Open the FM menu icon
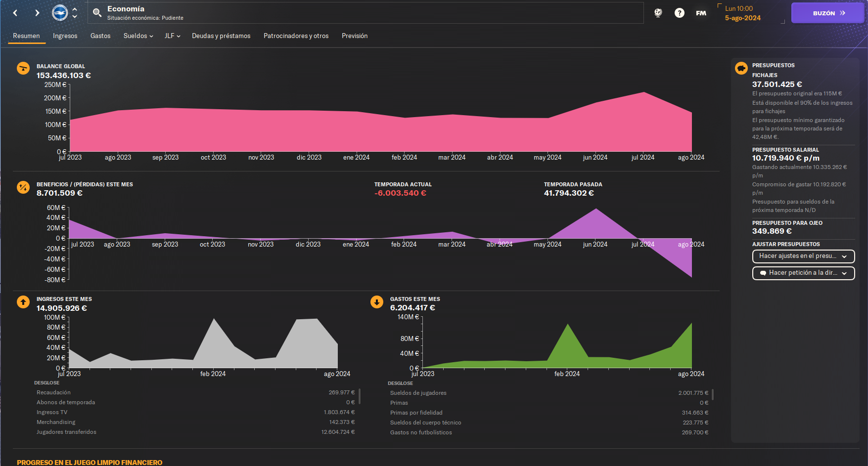This screenshot has height=466, width=868. (x=701, y=13)
